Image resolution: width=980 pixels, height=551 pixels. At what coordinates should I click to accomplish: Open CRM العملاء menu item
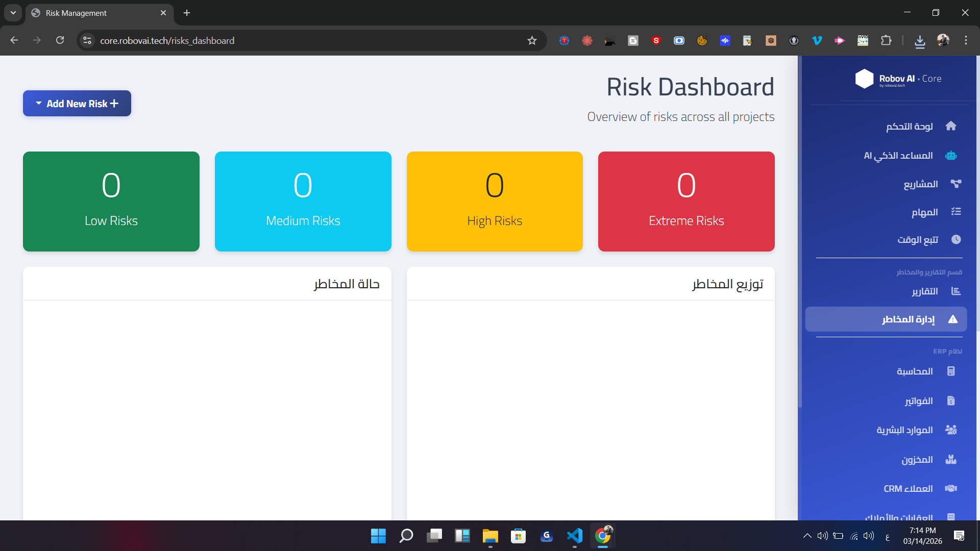908,489
